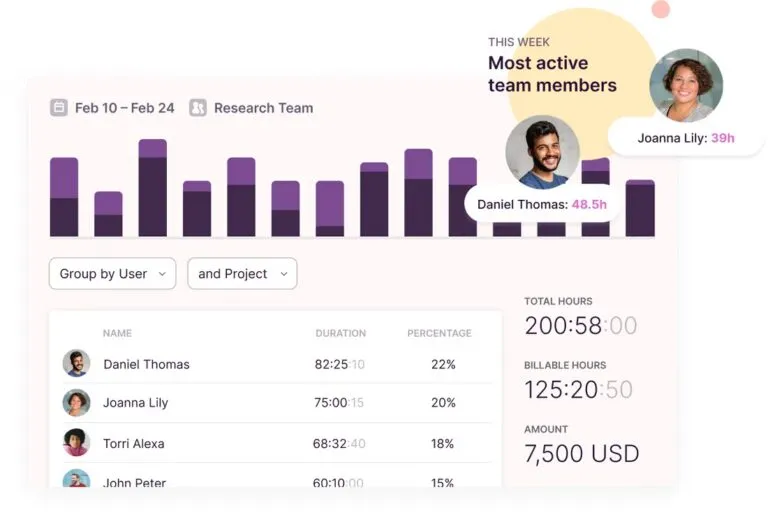Click Torri Alexa's avatar in the table

76,443
